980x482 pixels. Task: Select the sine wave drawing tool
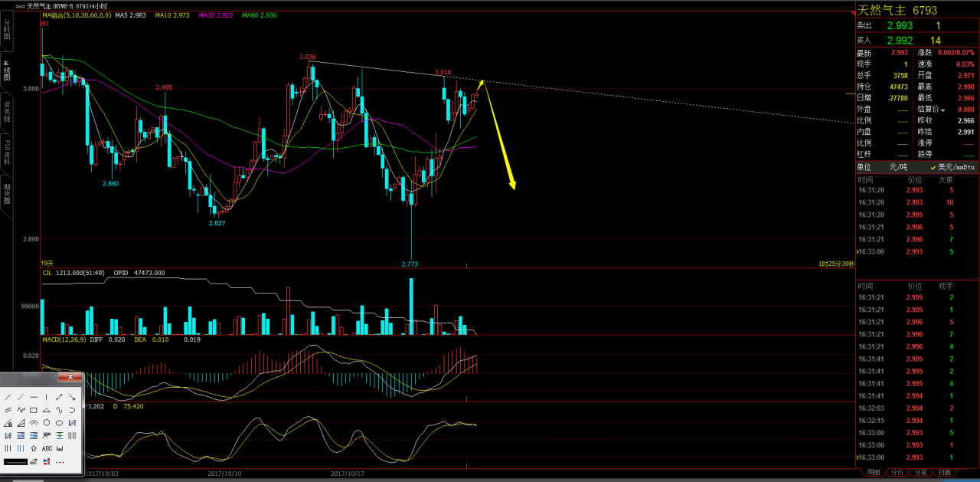[x=59, y=410]
